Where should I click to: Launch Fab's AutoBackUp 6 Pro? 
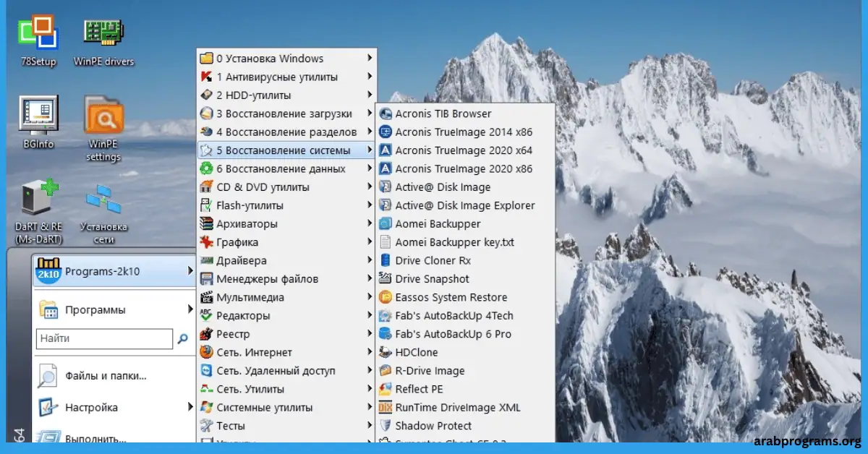point(465,334)
